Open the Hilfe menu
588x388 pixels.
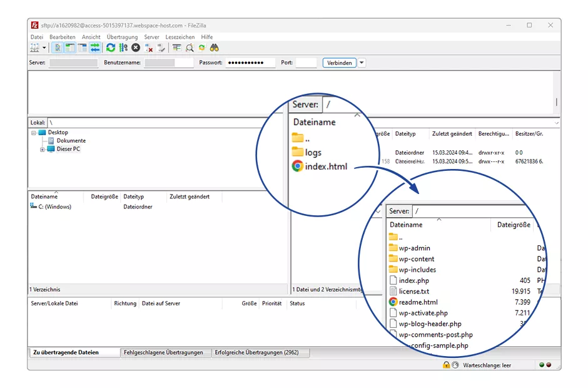(206, 37)
